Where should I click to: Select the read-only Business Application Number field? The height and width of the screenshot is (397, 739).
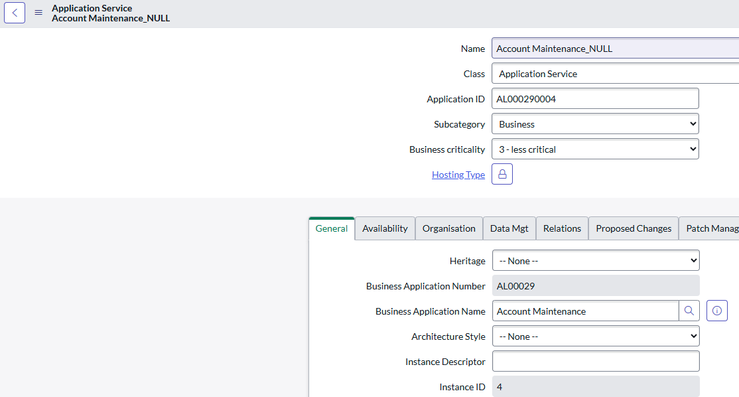(596, 286)
